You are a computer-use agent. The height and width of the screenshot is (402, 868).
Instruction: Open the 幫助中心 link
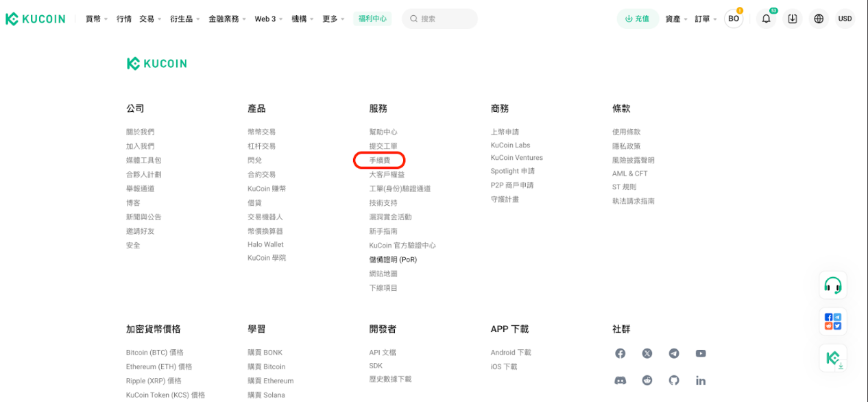383,132
